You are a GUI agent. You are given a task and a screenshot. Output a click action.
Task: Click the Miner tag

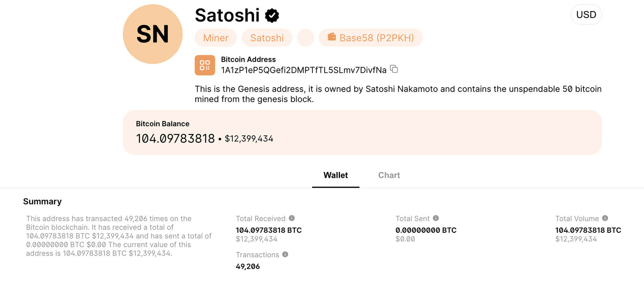coord(216,38)
